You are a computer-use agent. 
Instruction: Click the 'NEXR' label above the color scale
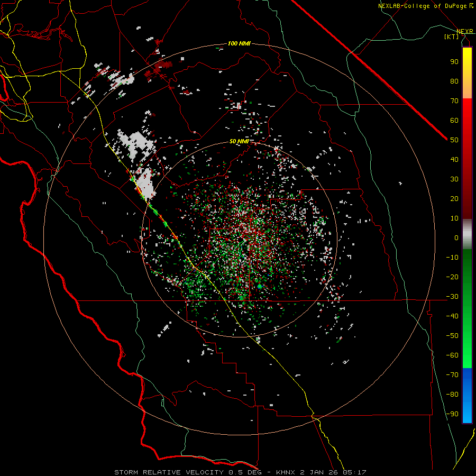[465, 32]
